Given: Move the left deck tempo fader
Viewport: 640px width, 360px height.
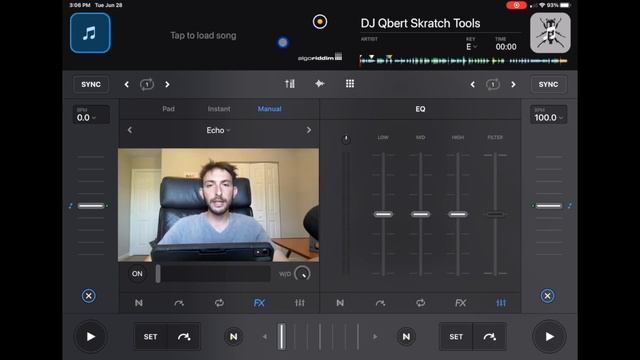Looking at the screenshot, I should click(x=91, y=206).
